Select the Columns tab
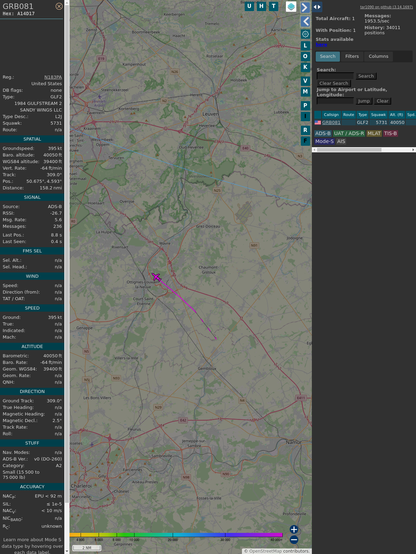Screen dimensions: 416x554 coord(378,56)
